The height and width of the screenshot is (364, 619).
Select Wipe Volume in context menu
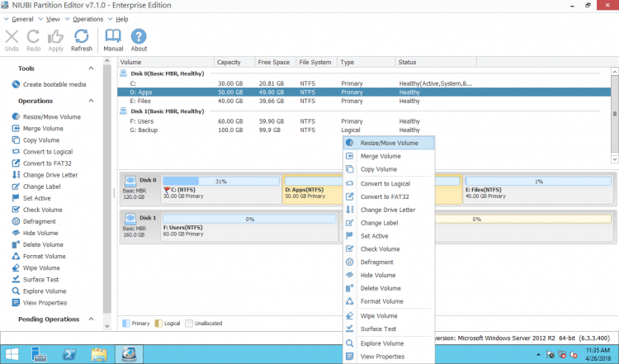[x=389, y=316]
